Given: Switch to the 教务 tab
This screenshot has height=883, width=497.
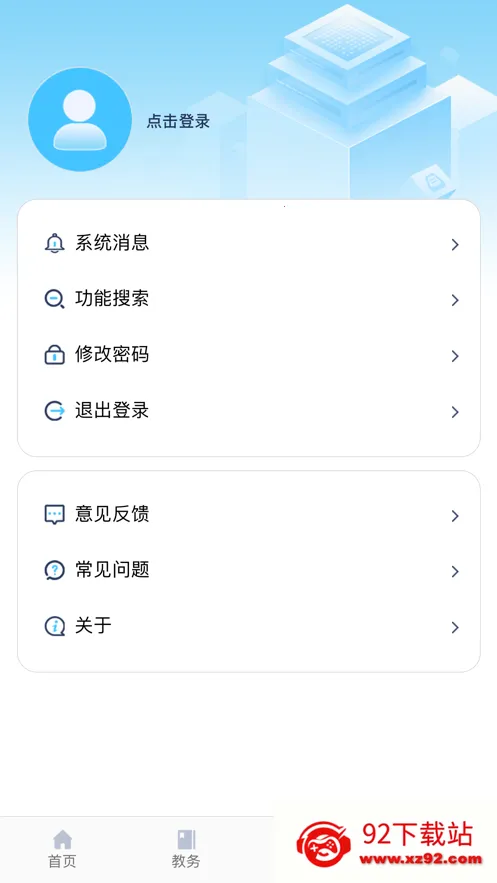Looking at the screenshot, I should pos(186,849).
